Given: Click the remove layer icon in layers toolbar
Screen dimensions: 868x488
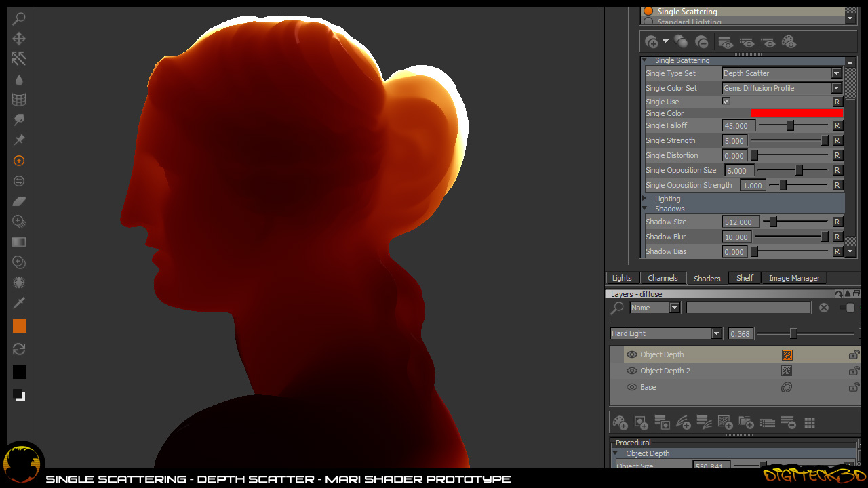Looking at the screenshot, I should 788,423.
